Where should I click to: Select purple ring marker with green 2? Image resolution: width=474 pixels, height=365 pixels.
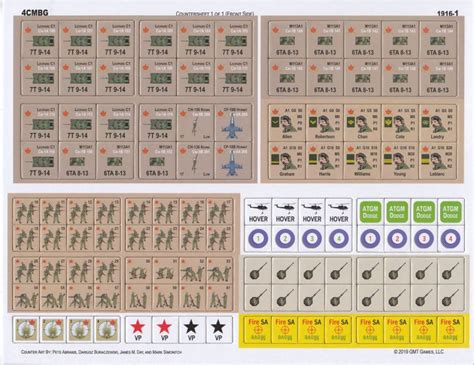click(x=285, y=239)
